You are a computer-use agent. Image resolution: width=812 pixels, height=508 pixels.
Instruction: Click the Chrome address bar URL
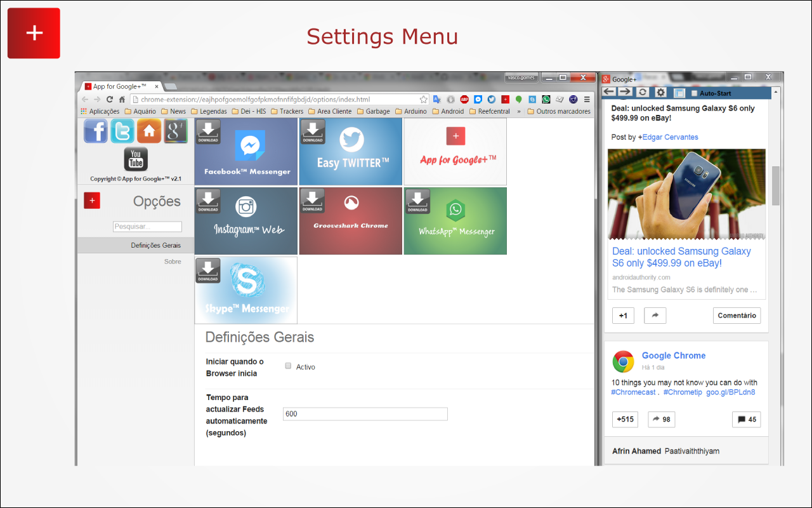255,100
